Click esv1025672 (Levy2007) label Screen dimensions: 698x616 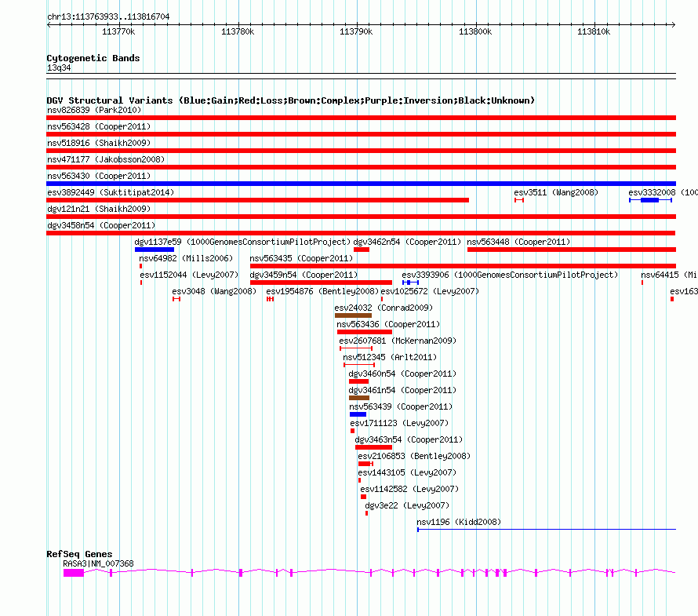430,291
